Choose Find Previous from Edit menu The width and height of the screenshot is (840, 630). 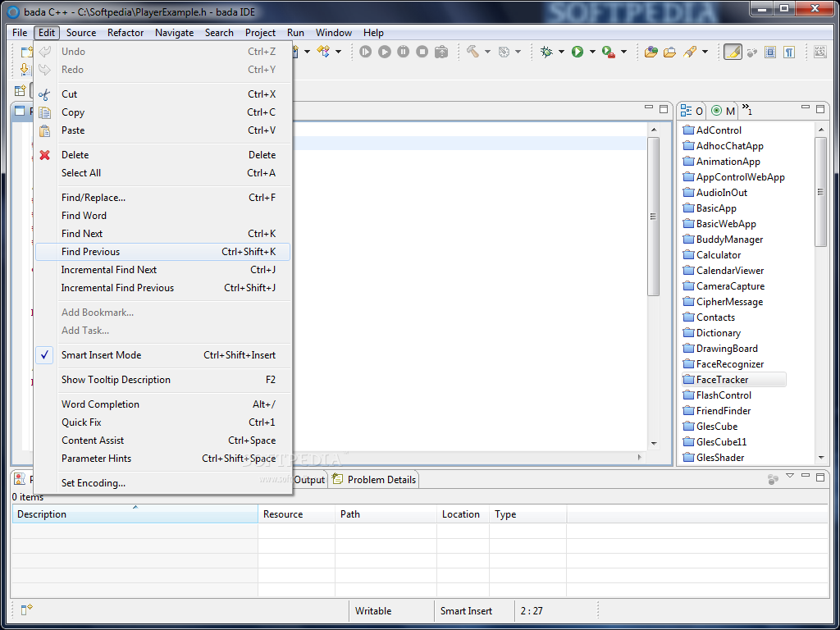pyautogui.click(x=163, y=252)
